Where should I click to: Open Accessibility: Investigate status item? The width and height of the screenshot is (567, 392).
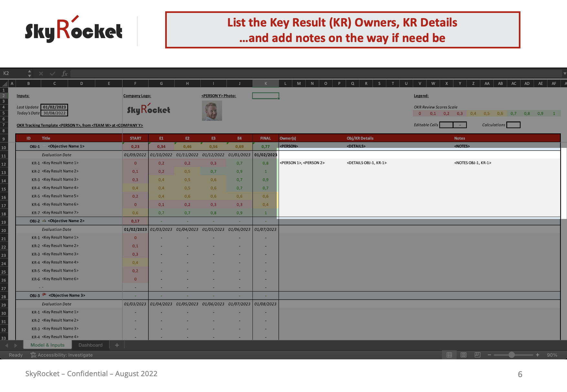pyautogui.click(x=61, y=355)
